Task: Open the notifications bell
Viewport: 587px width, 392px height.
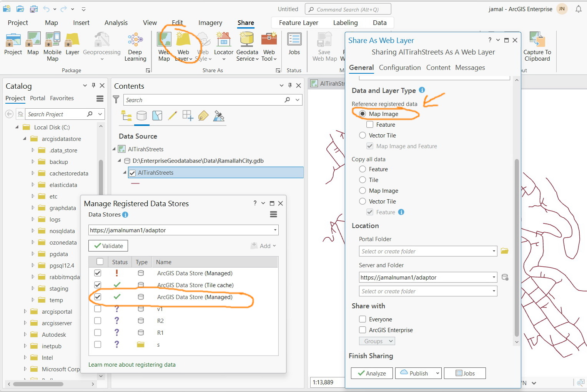Action: tap(579, 9)
